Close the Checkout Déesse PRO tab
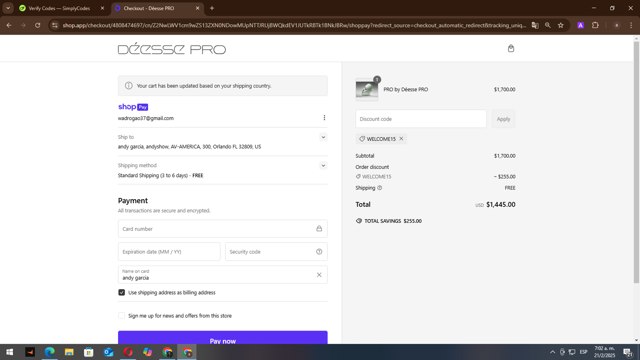640x360 pixels. coord(198,8)
